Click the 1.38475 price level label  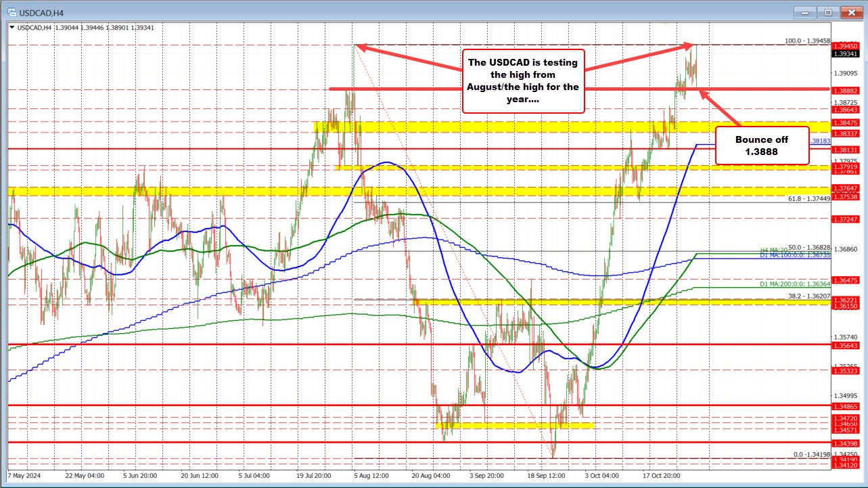[x=845, y=123]
